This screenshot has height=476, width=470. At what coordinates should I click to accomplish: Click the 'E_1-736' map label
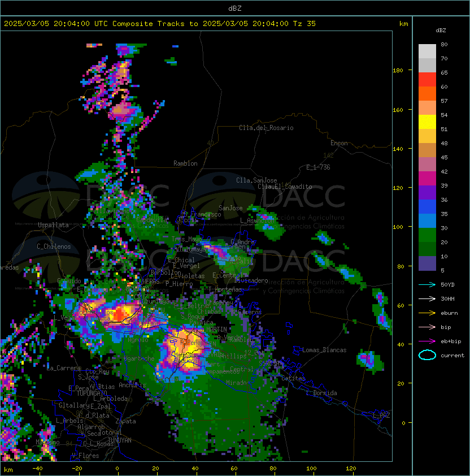point(318,167)
